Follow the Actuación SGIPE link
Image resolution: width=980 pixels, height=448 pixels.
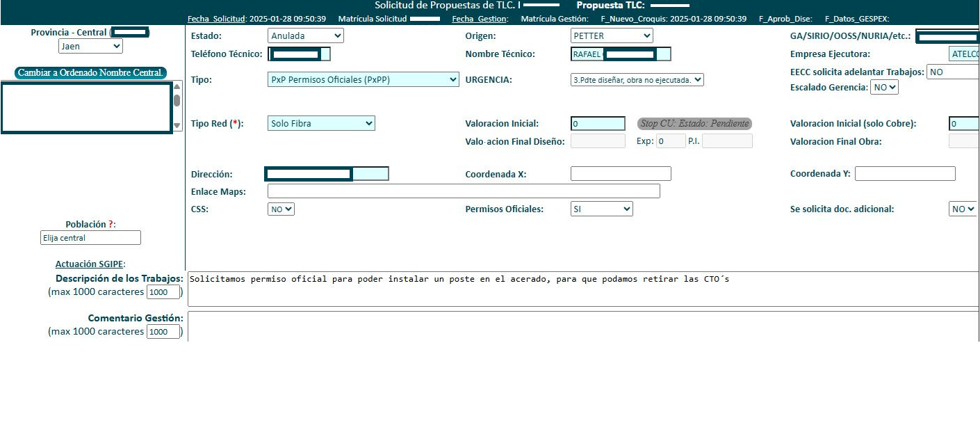pyautogui.click(x=90, y=264)
